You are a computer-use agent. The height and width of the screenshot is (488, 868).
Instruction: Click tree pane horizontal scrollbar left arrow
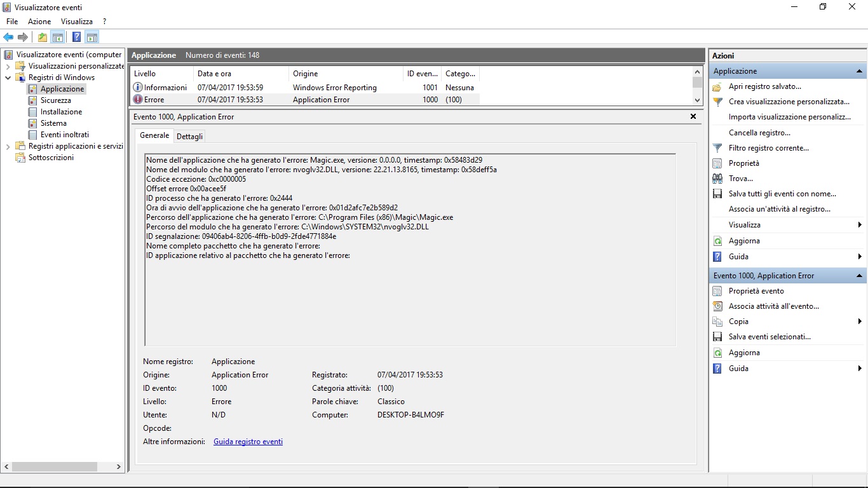tap(7, 466)
